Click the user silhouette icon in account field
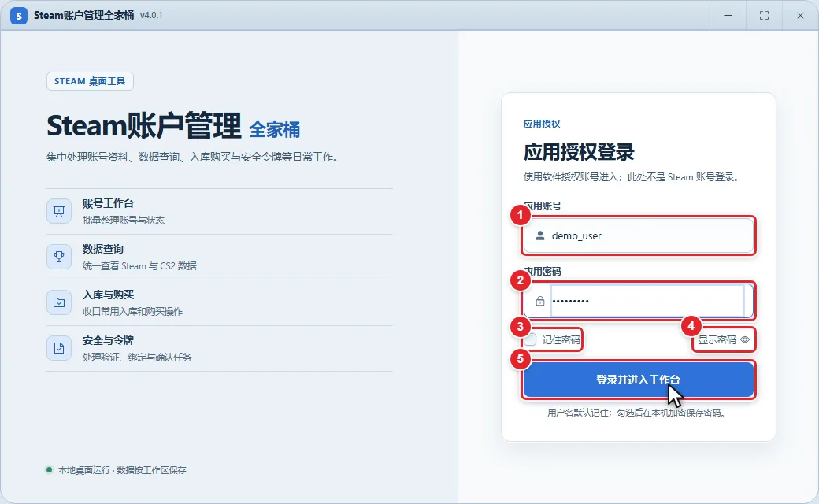 pos(540,235)
